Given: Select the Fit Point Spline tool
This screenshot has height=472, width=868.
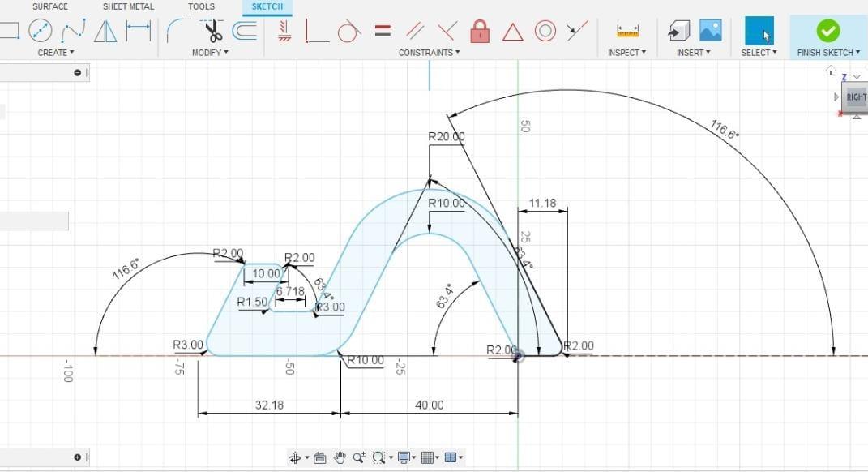Looking at the screenshot, I should [x=74, y=31].
